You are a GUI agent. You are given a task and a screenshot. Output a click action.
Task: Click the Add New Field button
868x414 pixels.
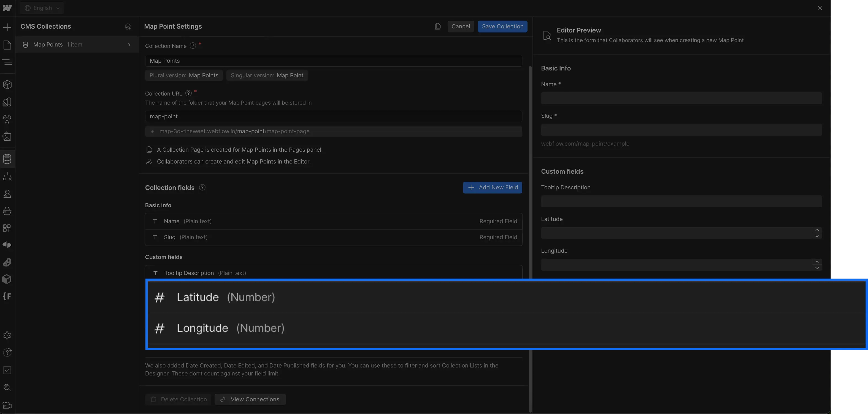point(493,188)
